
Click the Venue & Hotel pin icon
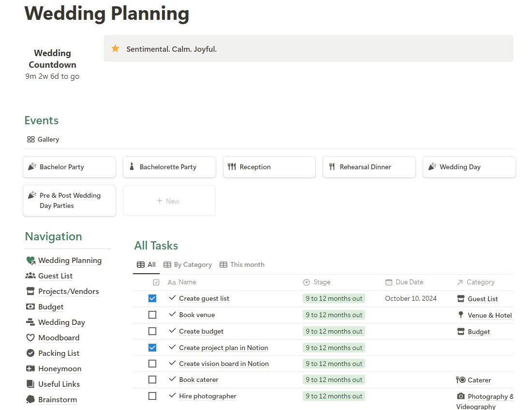coord(461,315)
